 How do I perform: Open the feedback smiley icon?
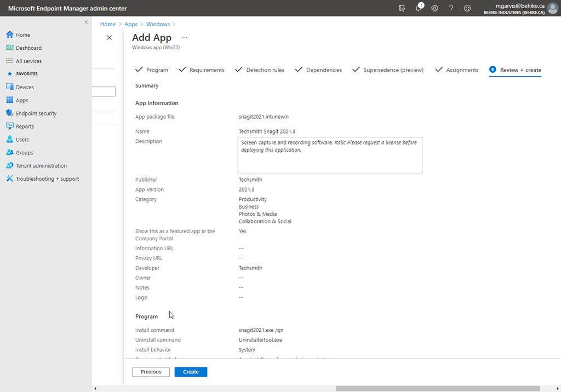click(467, 8)
